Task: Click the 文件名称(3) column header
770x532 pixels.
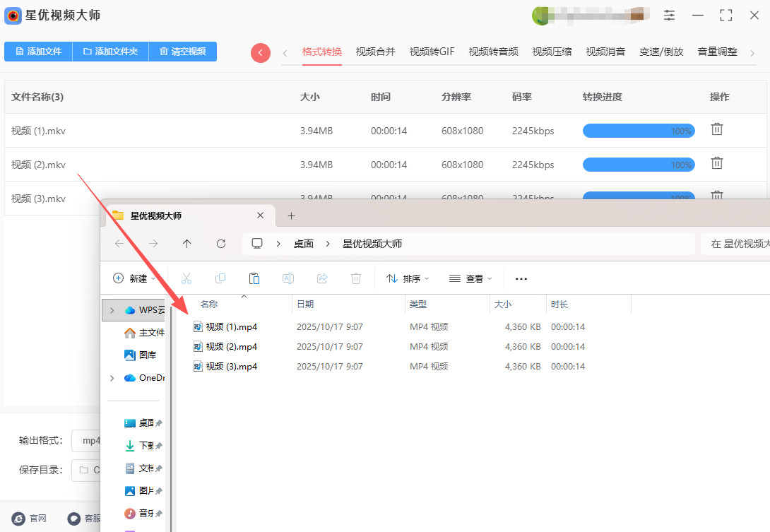Action: tap(37, 97)
